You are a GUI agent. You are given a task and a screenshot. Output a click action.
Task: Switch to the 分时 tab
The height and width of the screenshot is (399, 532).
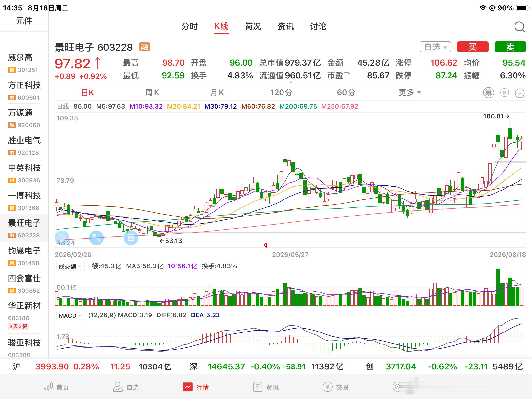(189, 26)
